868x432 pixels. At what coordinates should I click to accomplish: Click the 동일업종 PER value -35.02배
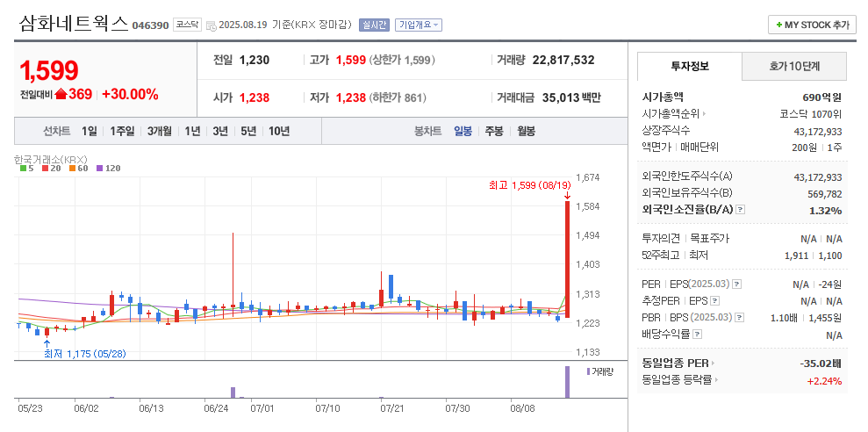click(x=821, y=364)
